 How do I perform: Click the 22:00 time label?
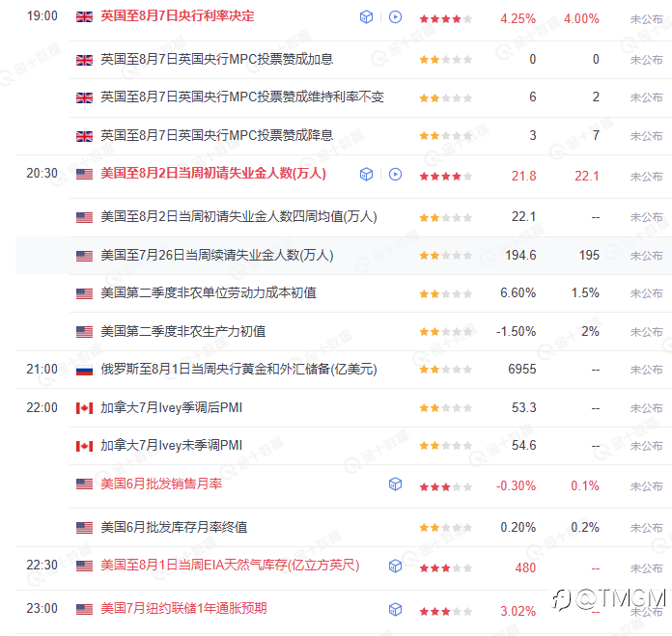[x=42, y=407]
